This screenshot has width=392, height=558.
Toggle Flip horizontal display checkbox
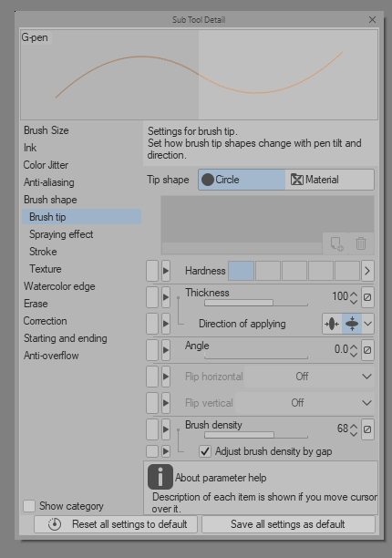click(152, 377)
